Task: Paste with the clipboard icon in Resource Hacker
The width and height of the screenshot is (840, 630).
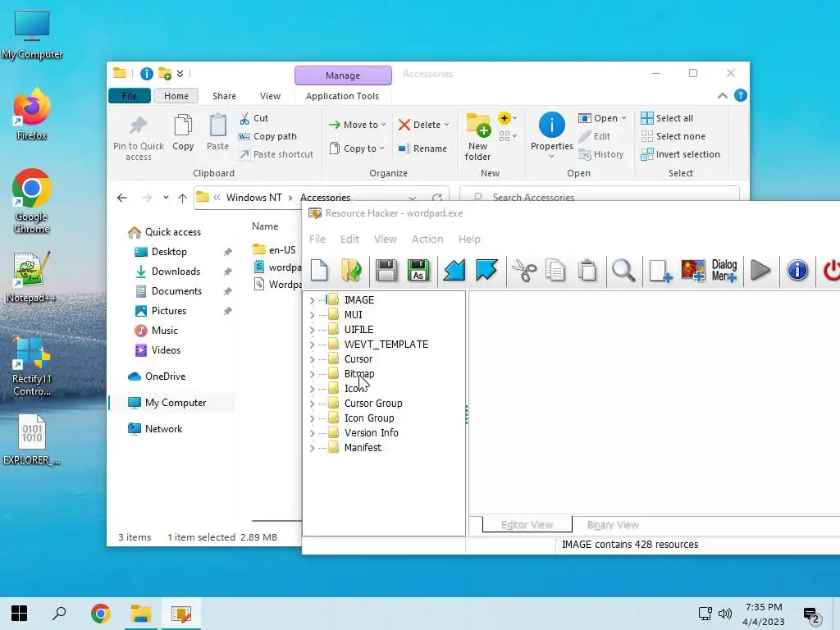Action: tap(587, 271)
